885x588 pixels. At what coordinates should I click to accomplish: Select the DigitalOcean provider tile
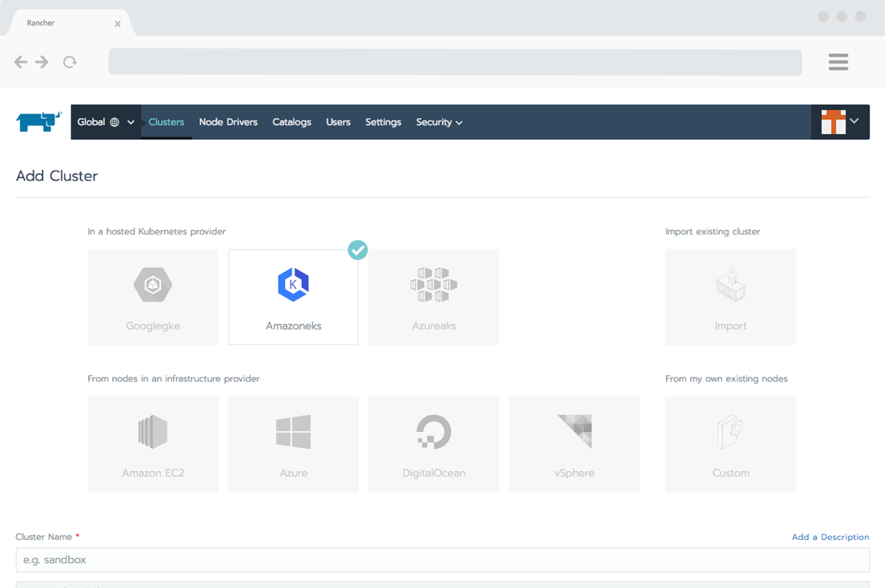coord(433,444)
